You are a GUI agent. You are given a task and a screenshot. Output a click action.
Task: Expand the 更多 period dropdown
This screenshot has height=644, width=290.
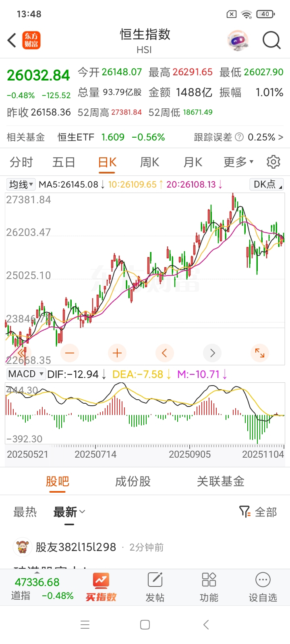238,162
